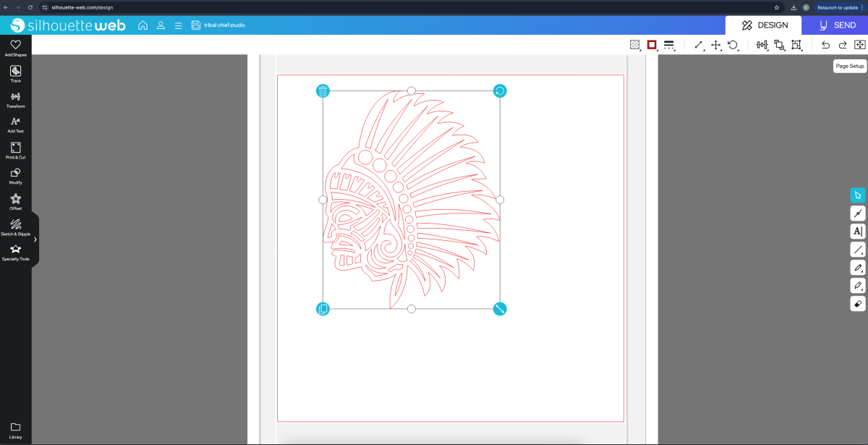This screenshot has width=868, height=445.
Task: Open the Print & Cut panel
Action: point(16,151)
